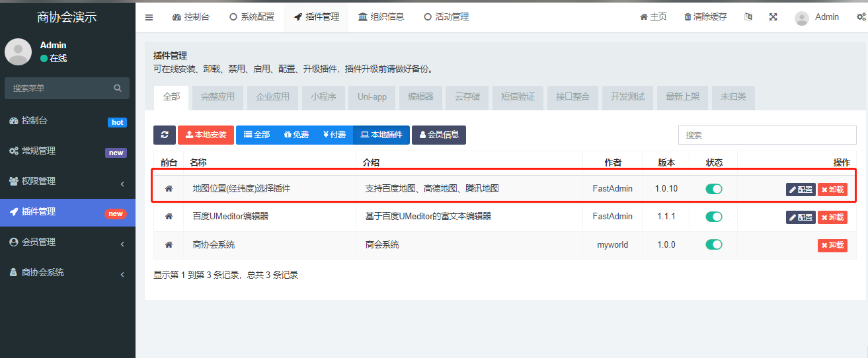Expand 商协会系统 sidebar menu
The image size is (868, 358).
click(x=67, y=273)
